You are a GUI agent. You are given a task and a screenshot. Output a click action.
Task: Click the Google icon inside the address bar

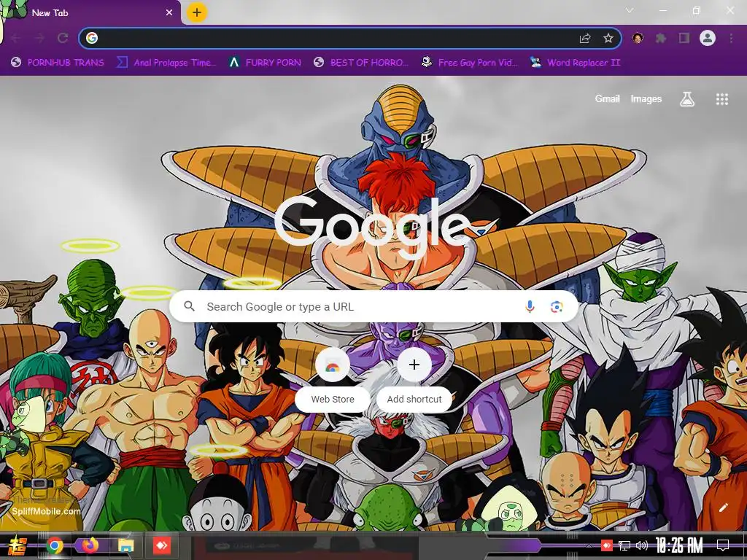pos(92,38)
